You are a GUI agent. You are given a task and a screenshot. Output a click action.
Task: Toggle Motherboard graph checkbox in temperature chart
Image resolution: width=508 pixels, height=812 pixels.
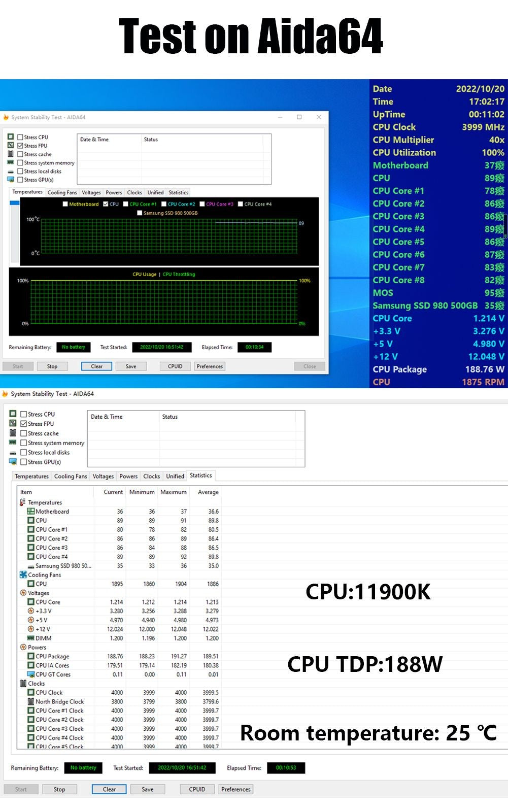click(65, 204)
